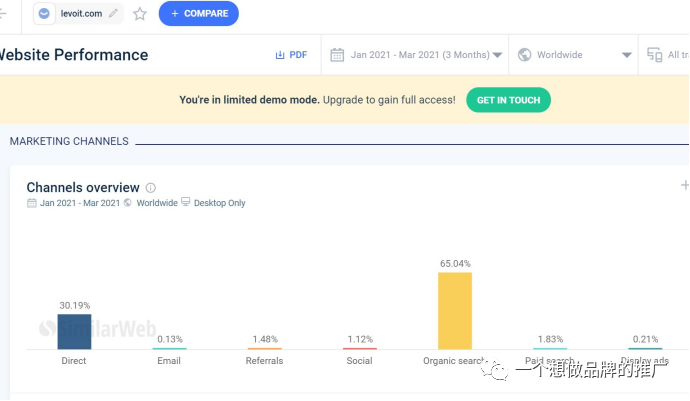Open the Jan 2021 - Mar 2021 date dropdown

[x=415, y=55]
